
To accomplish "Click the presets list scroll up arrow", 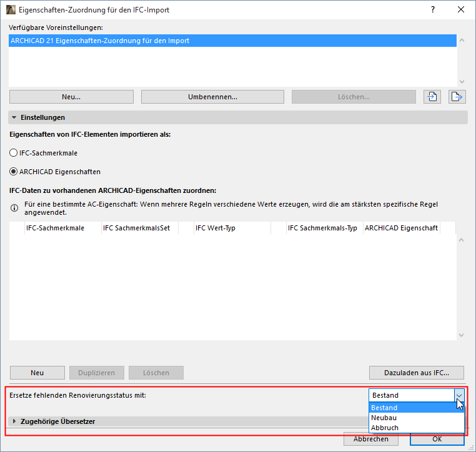I will coord(462,40).
